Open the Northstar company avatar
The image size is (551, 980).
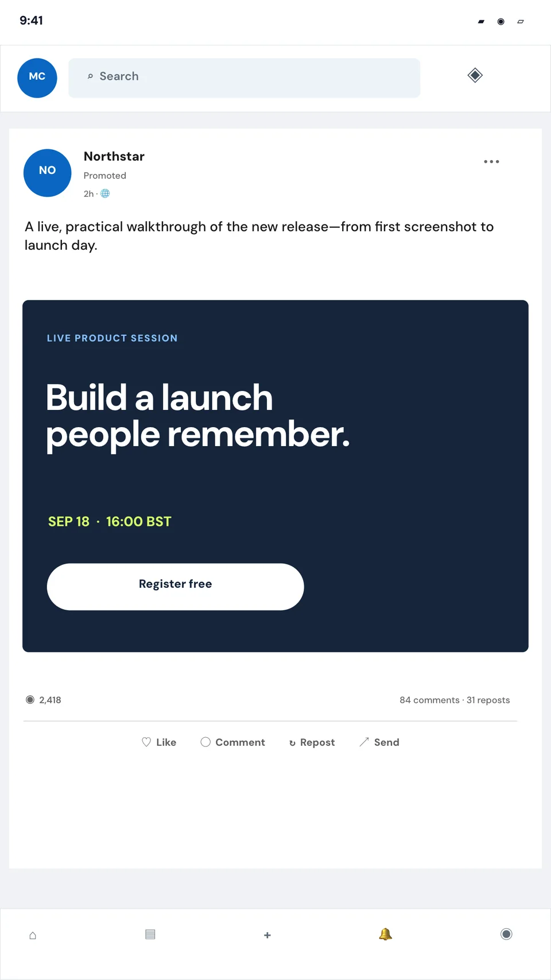pos(48,173)
